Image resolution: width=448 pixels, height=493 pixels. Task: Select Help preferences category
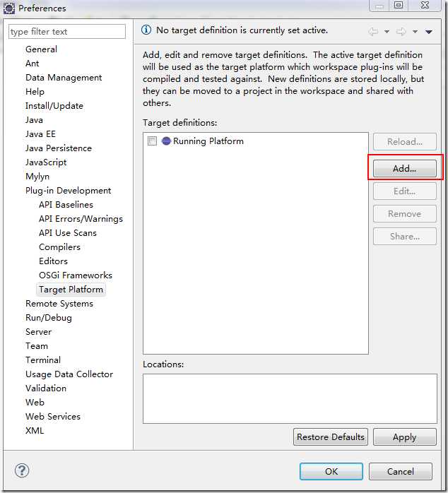pyautogui.click(x=35, y=92)
